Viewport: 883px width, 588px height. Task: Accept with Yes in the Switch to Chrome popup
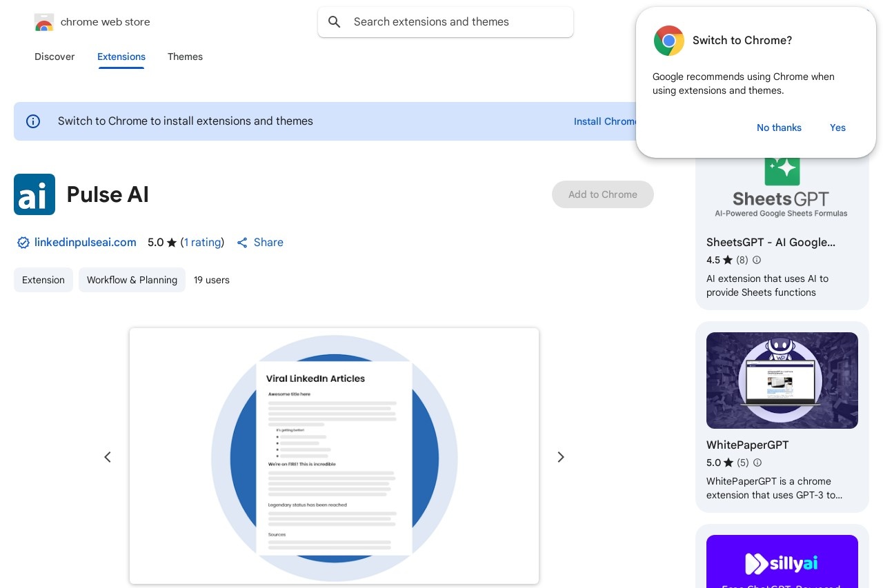pyautogui.click(x=837, y=128)
